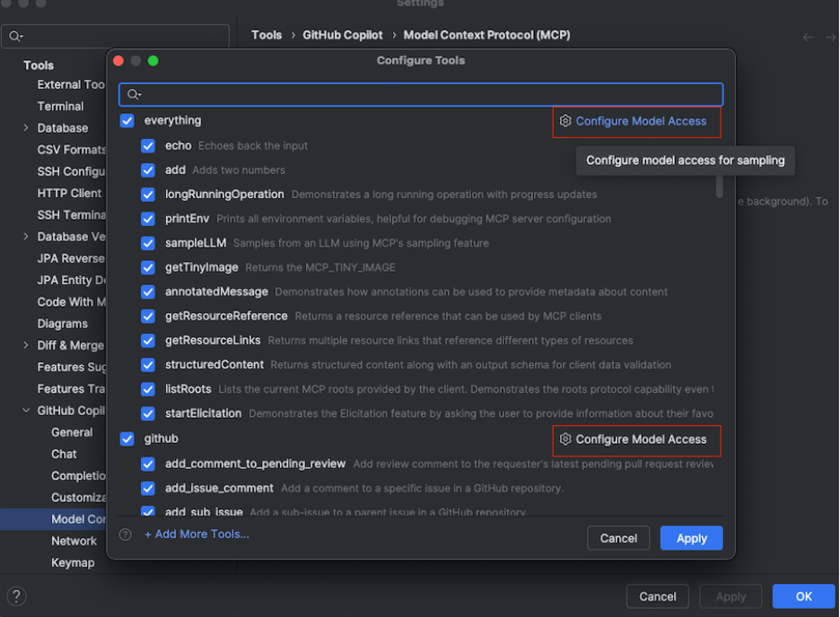
Task: Focus the Configure Tools search field
Action: 421,95
